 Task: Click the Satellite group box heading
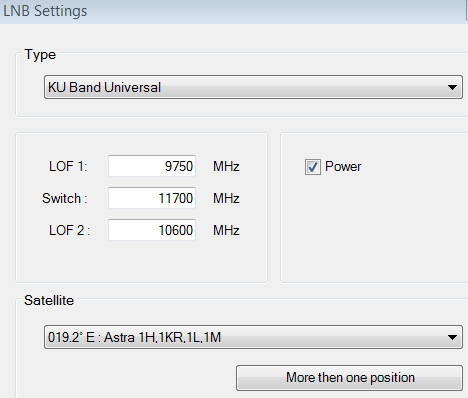[49, 300]
